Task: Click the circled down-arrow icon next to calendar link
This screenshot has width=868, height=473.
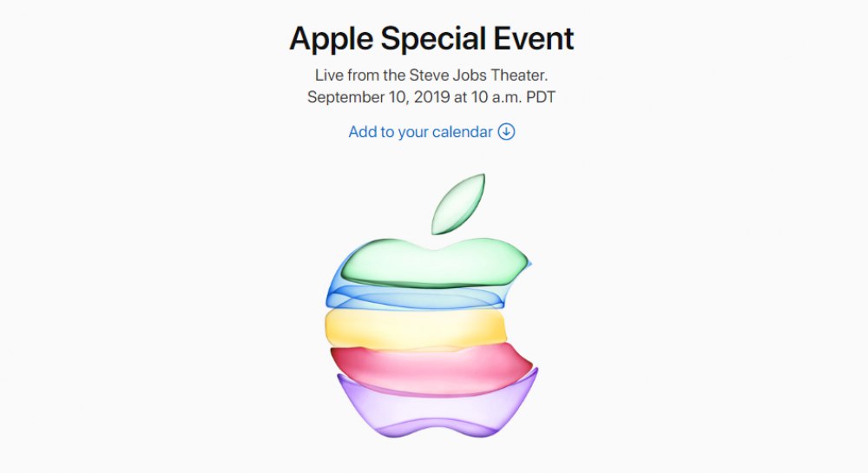Action: 507,132
